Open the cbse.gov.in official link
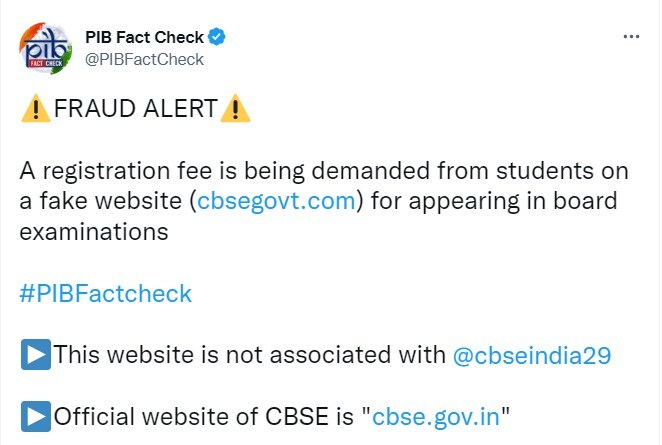This screenshot has width=662, height=445. click(435, 416)
